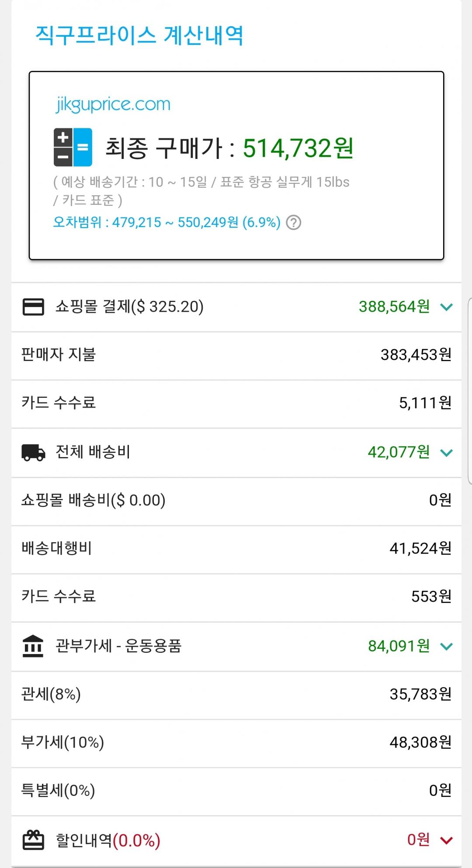
Task: Open the jikguprice.com logo link
Action: click(x=113, y=105)
